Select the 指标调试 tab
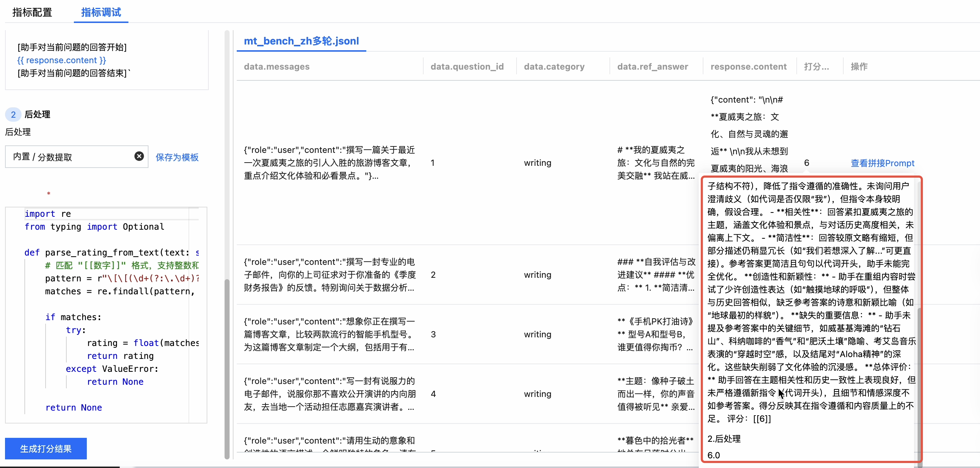This screenshot has height=468, width=980. pyautogui.click(x=101, y=12)
